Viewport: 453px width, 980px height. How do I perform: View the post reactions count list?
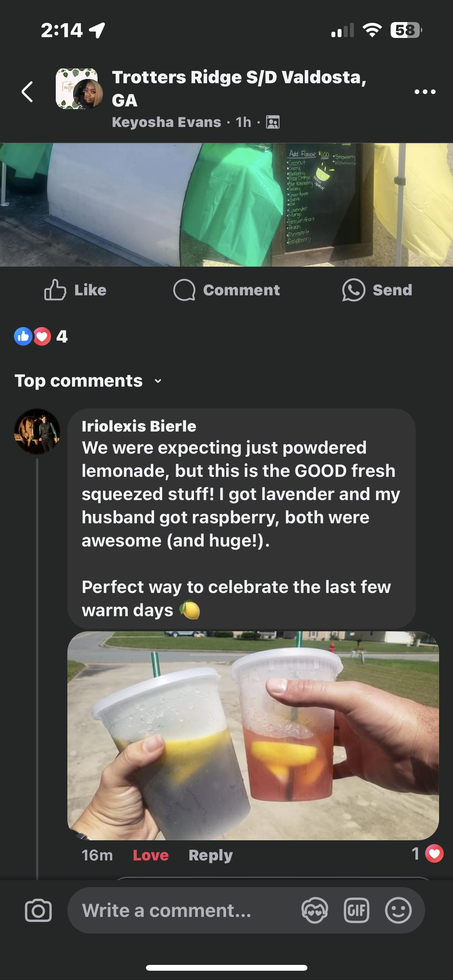pyautogui.click(x=41, y=336)
